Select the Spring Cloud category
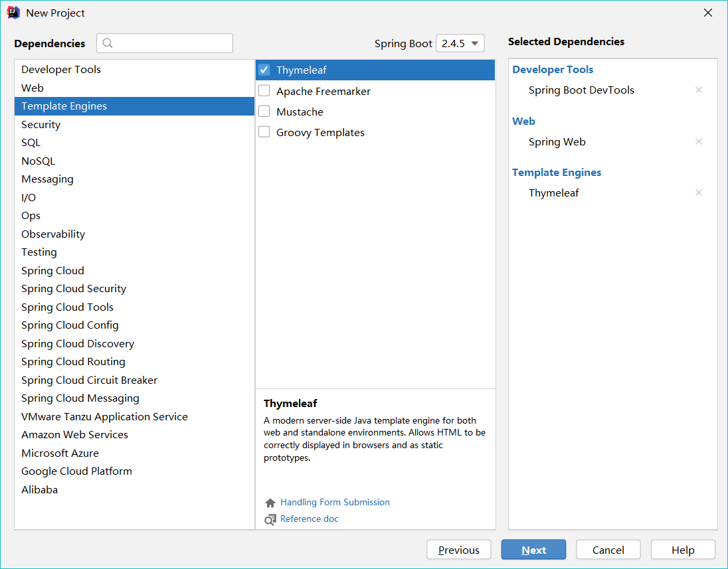Screen dimensions: 728x569 [135, 270]
